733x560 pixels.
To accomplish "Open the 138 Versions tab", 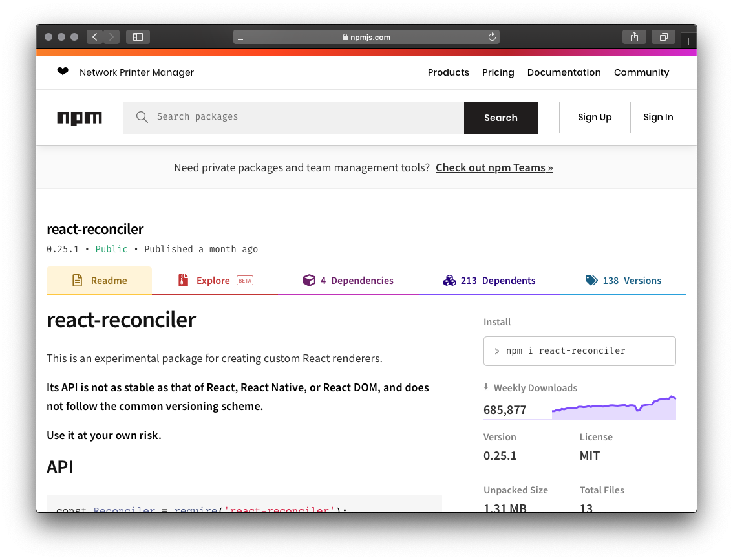I will coord(623,280).
